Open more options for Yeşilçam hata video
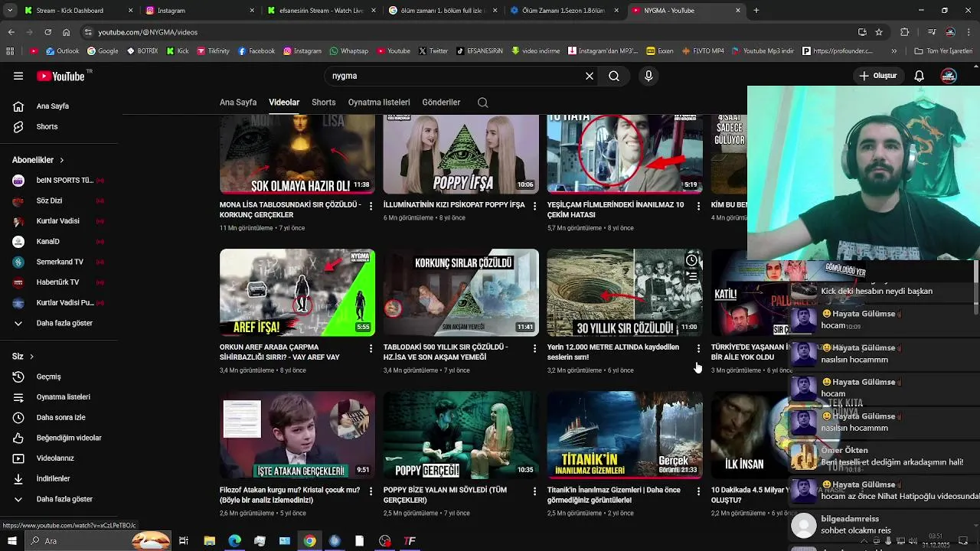 pos(698,206)
